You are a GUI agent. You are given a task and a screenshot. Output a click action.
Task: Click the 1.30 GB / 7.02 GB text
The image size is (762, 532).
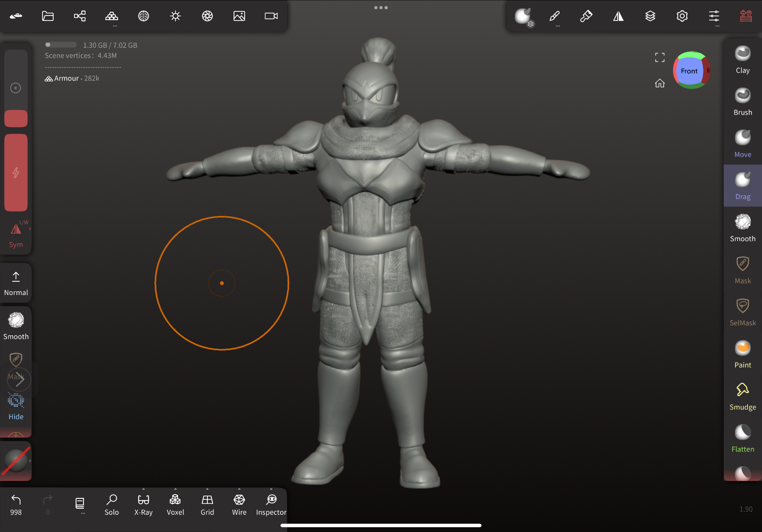click(x=110, y=45)
